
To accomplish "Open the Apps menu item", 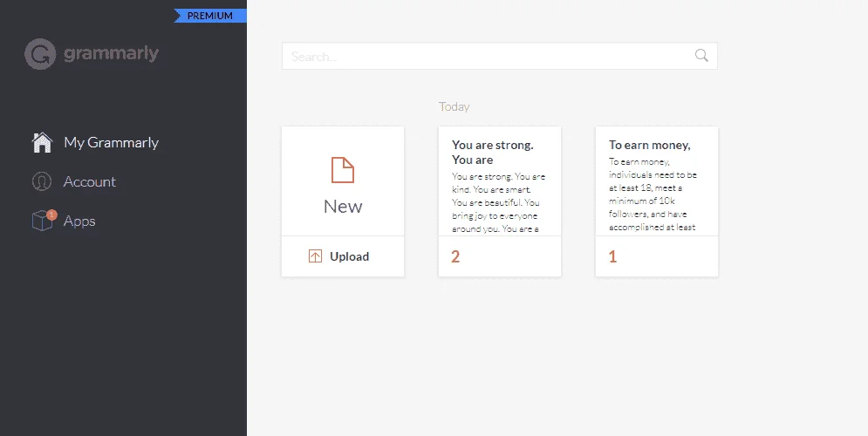I will 79,221.
